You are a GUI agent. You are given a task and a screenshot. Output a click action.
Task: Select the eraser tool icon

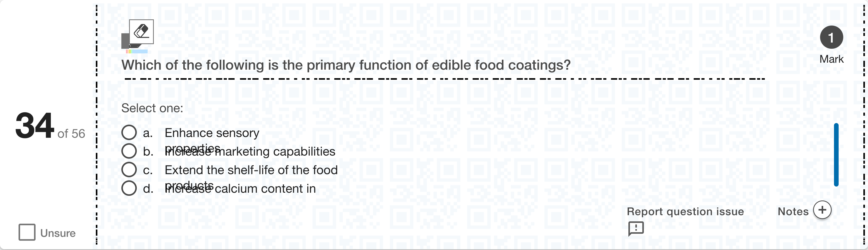141,32
